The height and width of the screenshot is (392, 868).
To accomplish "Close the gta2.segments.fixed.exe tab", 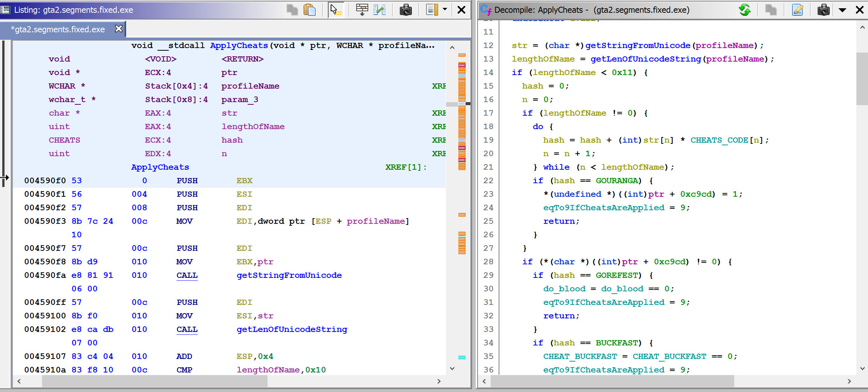I will coord(119,29).
